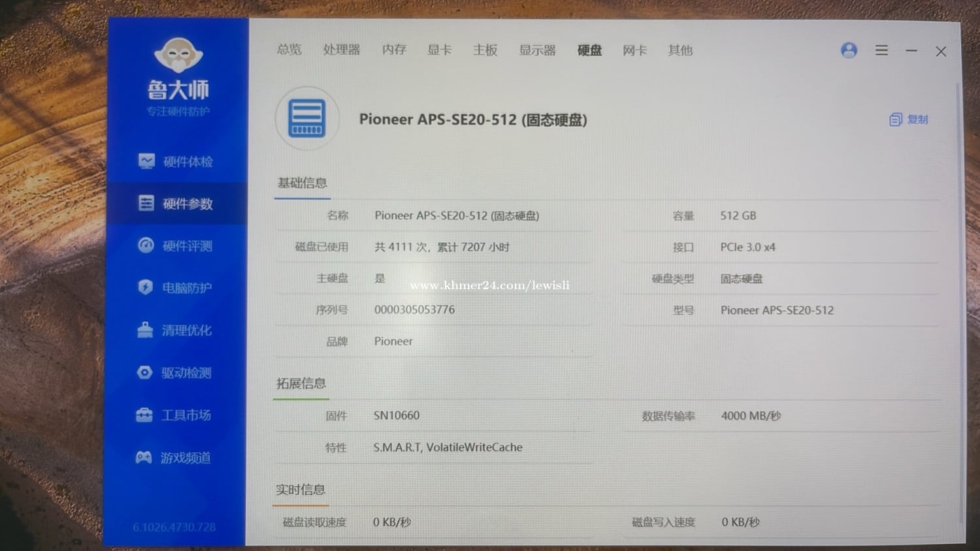The image size is (980, 551).
Task: Click the 硬件评测 sidebar label
Action: (x=188, y=246)
